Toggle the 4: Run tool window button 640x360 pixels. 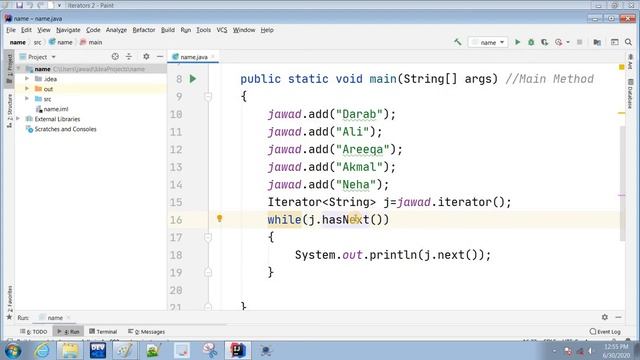[x=69, y=331]
